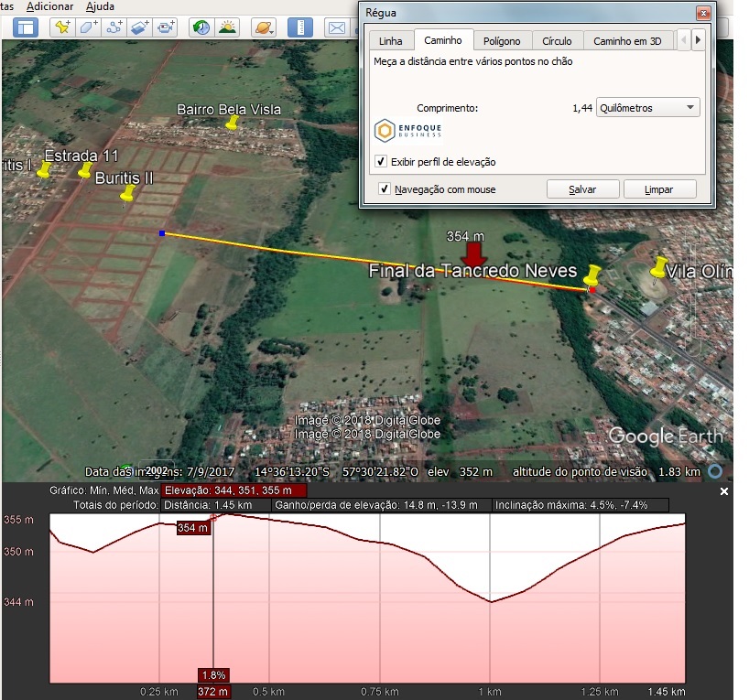The image size is (749, 700).
Task: Click the Final da Tancredo Neves map label
Action: (472, 271)
